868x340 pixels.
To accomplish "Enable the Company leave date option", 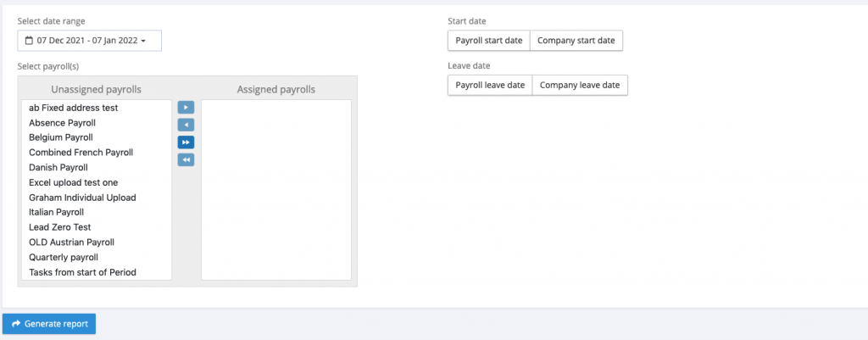I will [580, 85].
